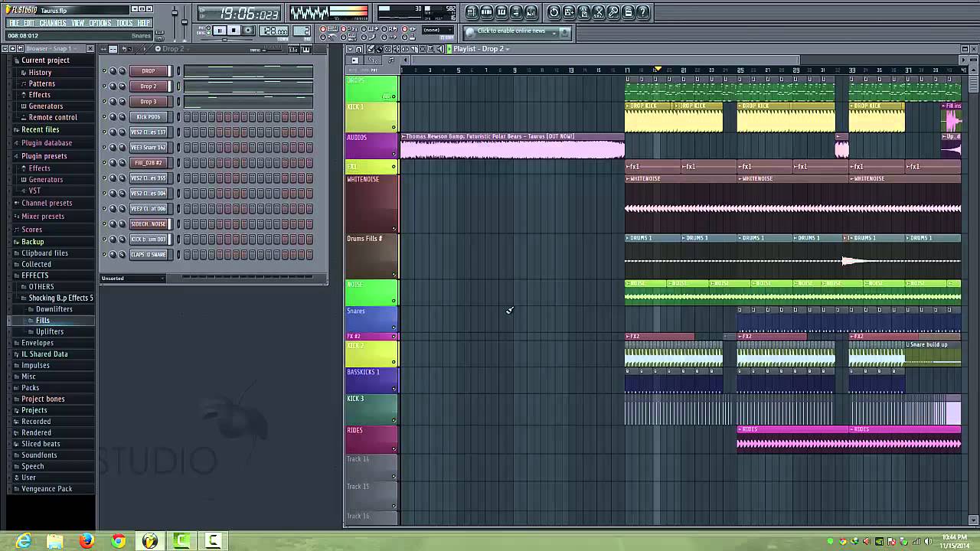
Task: Click the Stop transport button
Action: coord(234,31)
